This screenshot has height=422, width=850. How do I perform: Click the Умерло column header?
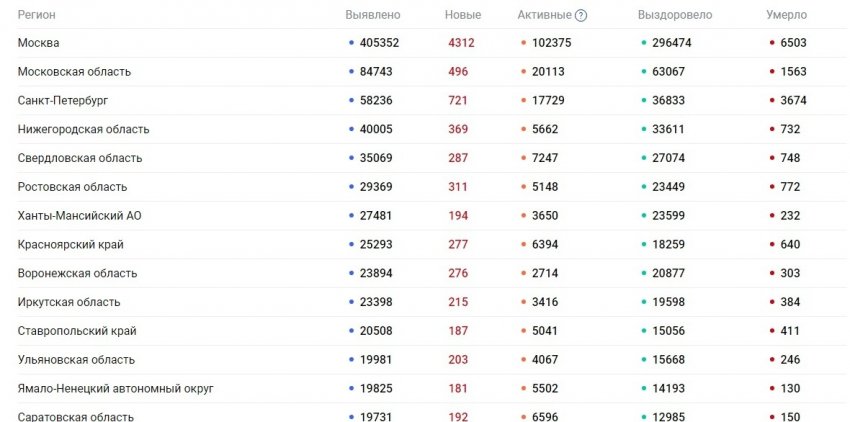786,16
